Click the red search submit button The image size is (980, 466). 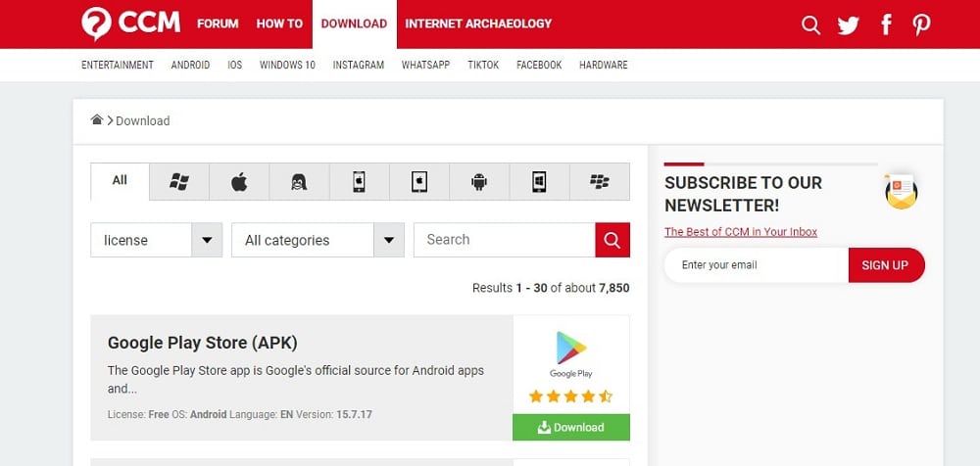pyautogui.click(x=612, y=240)
